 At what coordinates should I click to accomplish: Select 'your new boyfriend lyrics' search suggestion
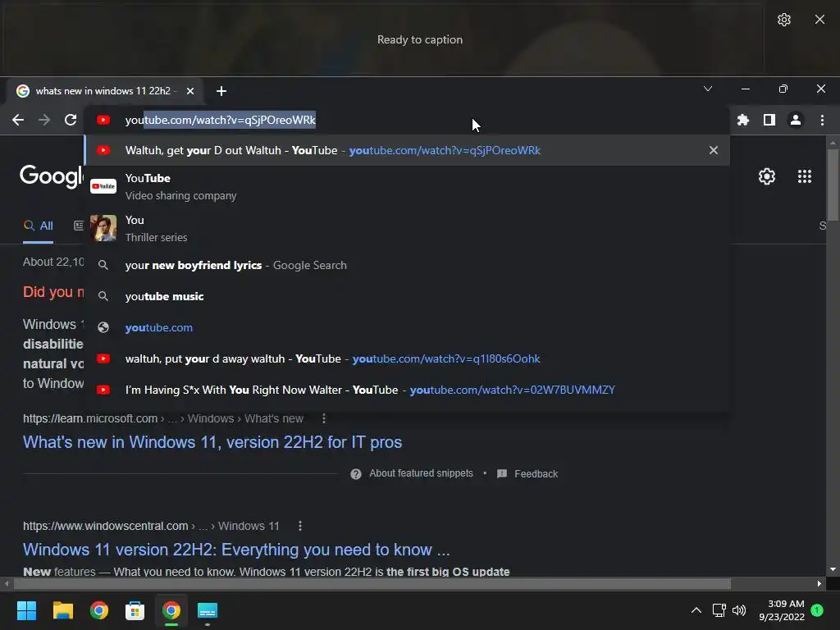[407, 265]
